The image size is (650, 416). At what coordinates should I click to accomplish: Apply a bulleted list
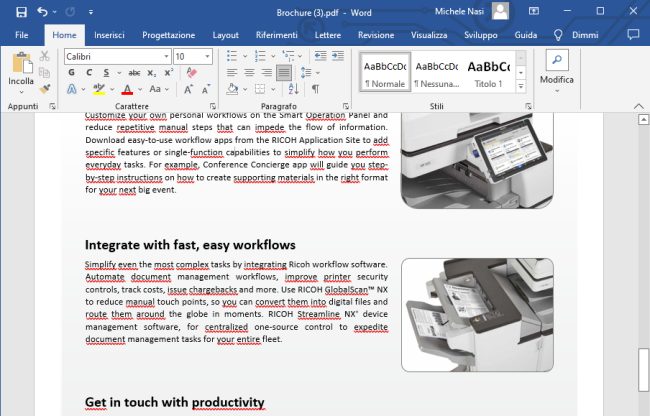click(232, 56)
